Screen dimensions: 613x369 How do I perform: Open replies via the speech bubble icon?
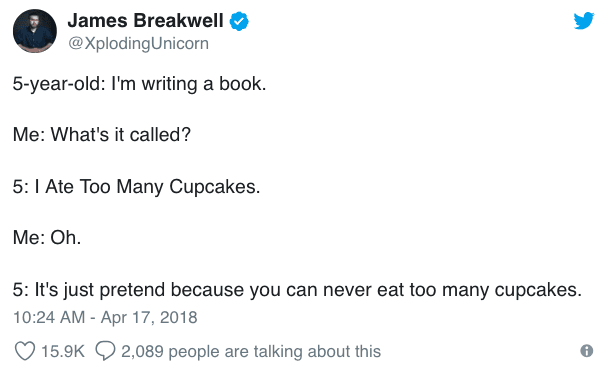click(x=106, y=351)
